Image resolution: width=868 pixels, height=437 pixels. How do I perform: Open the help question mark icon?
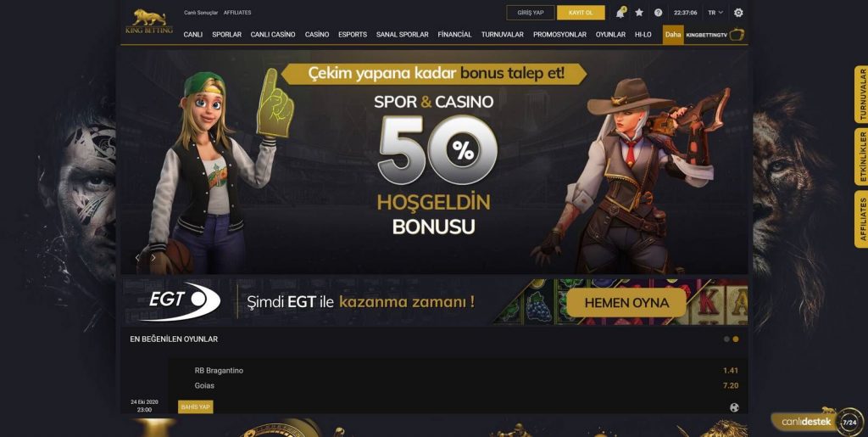658,12
